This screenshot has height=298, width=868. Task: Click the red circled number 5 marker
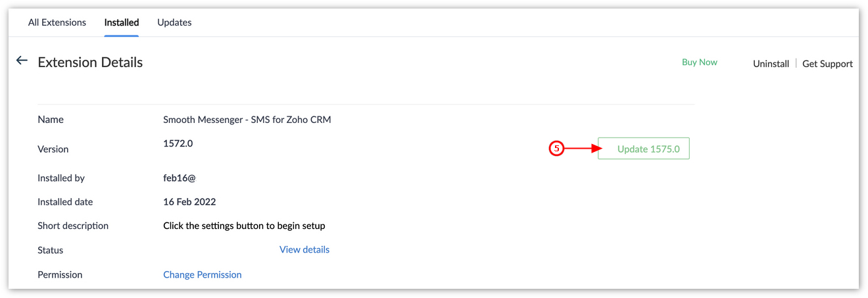(x=556, y=149)
